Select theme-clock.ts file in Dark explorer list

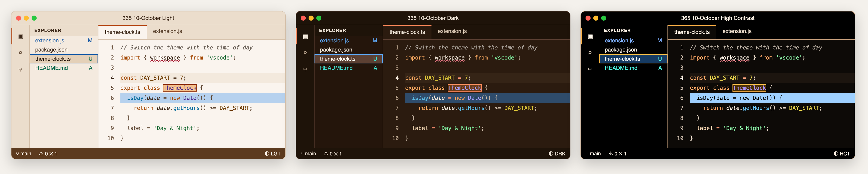point(348,59)
